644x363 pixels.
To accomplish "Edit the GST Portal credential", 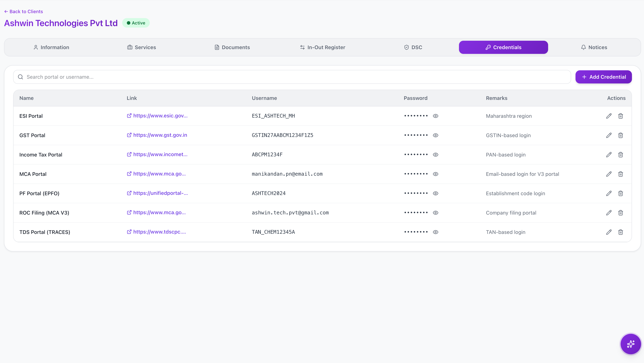I will click(609, 135).
